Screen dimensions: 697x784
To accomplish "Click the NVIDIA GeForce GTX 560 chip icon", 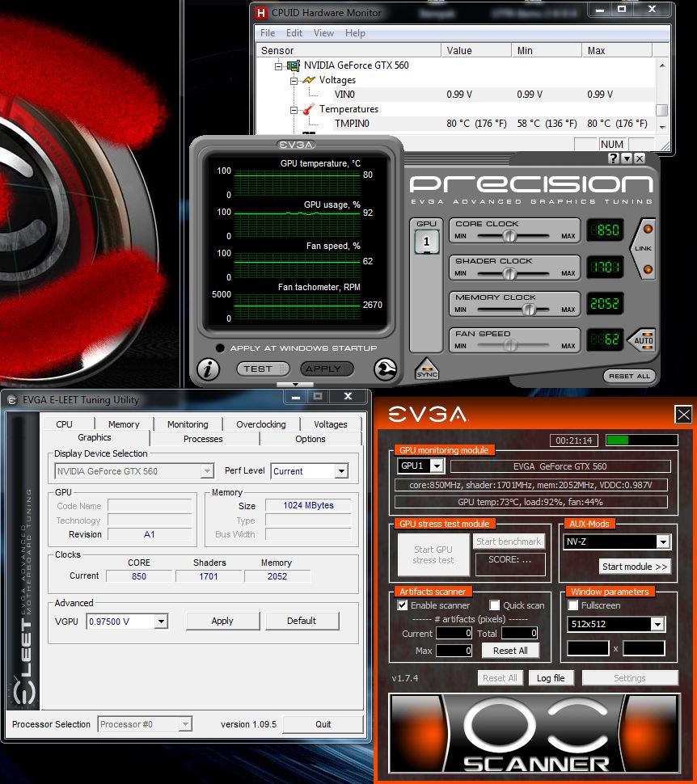I will (294, 65).
